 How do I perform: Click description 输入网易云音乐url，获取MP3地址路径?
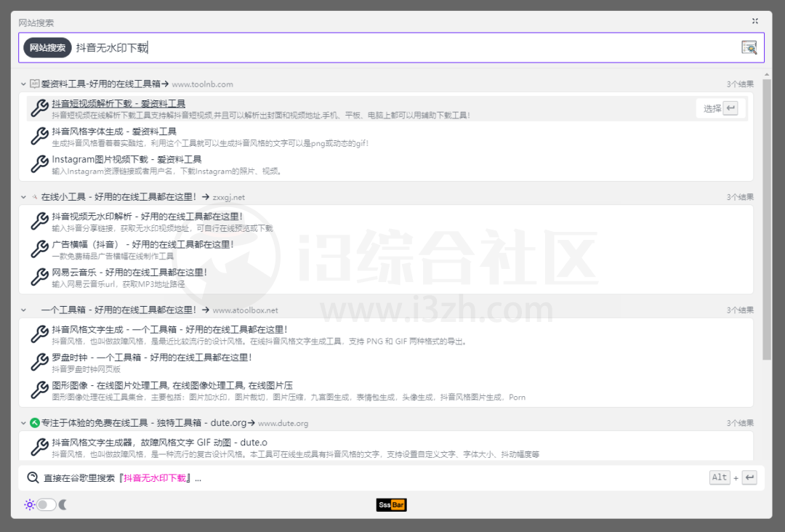click(118, 284)
